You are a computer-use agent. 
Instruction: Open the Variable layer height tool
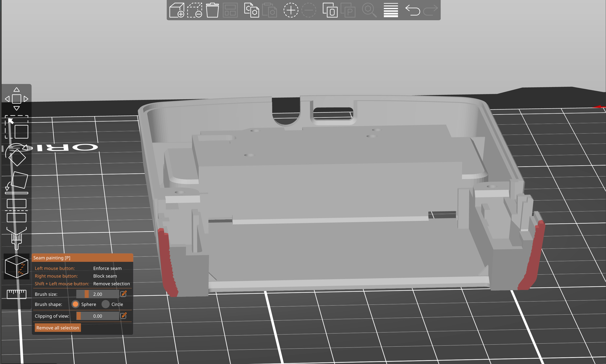tap(391, 10)
